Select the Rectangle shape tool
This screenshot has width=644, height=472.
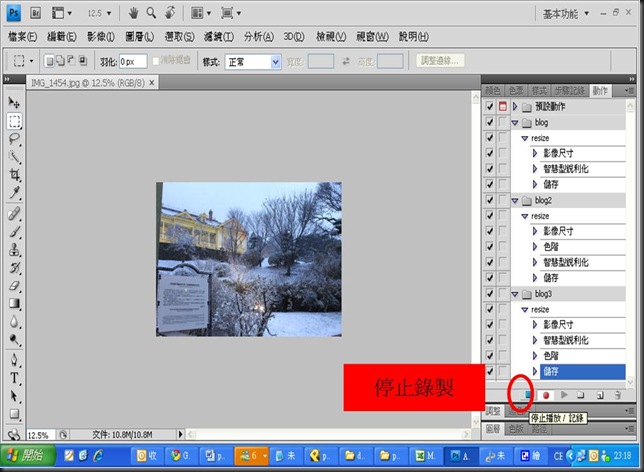14,414
